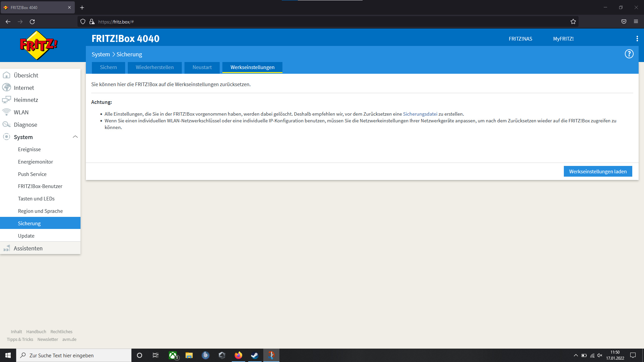Viewport: 644px width, 362px height.
Task: Click the Werkseinstellungen laden button
Action: click(x=598, y=171)
